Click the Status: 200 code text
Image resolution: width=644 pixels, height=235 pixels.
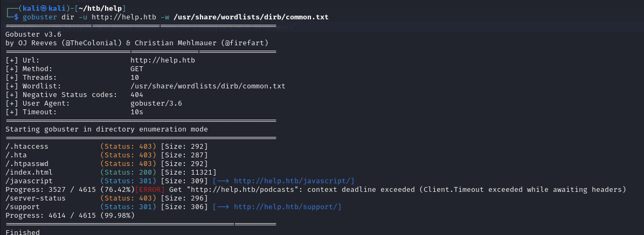[128, 172]
